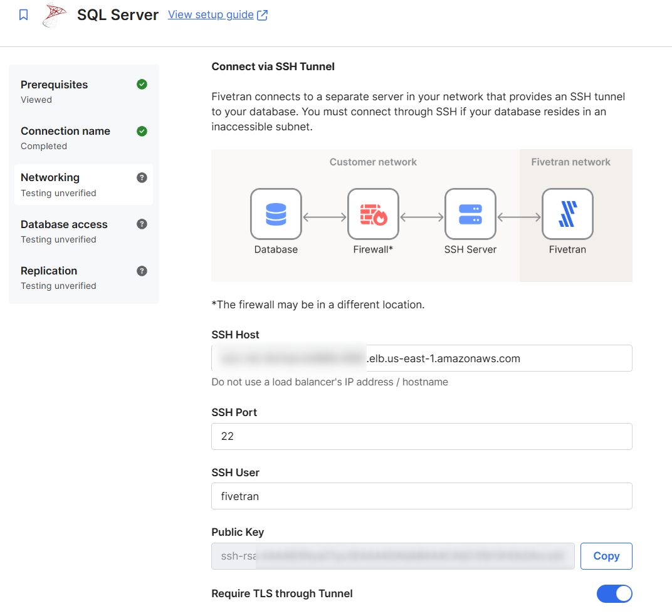Click the Require TLS through Tunnel label
Image resolution: width=672 pixels, height=616 pixels.
click(282, 593)
